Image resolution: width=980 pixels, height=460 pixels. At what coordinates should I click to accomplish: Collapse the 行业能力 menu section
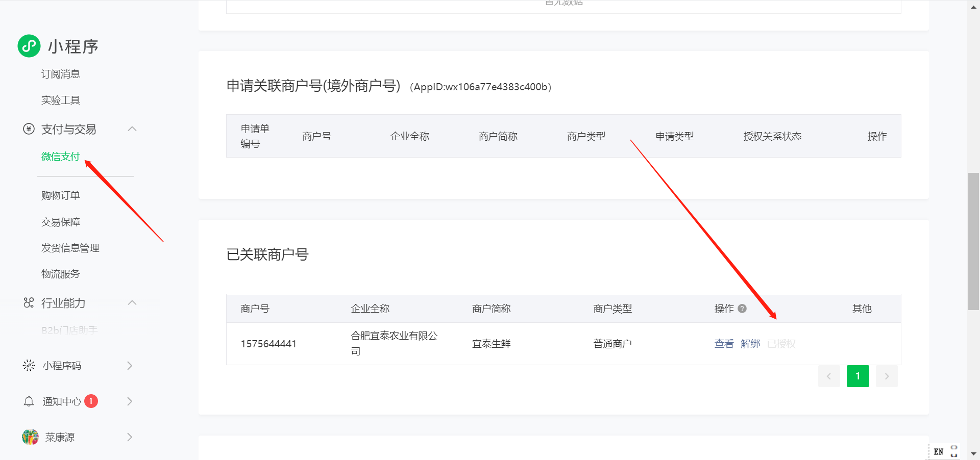[x=132, y=303]
